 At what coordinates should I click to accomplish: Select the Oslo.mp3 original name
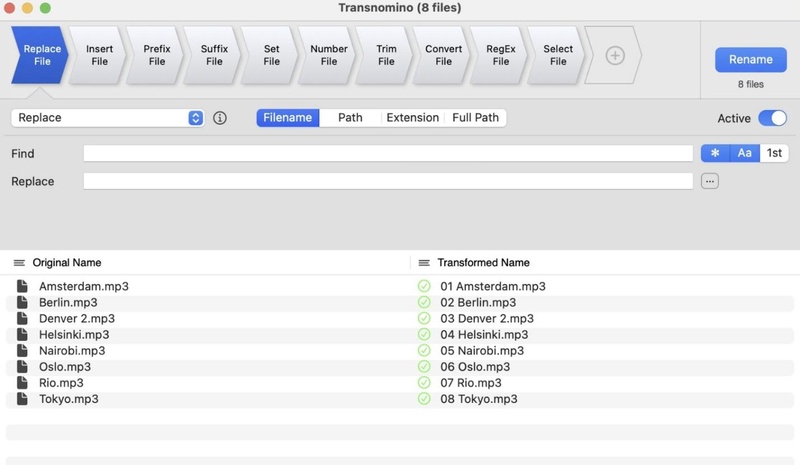coord(65,367)
